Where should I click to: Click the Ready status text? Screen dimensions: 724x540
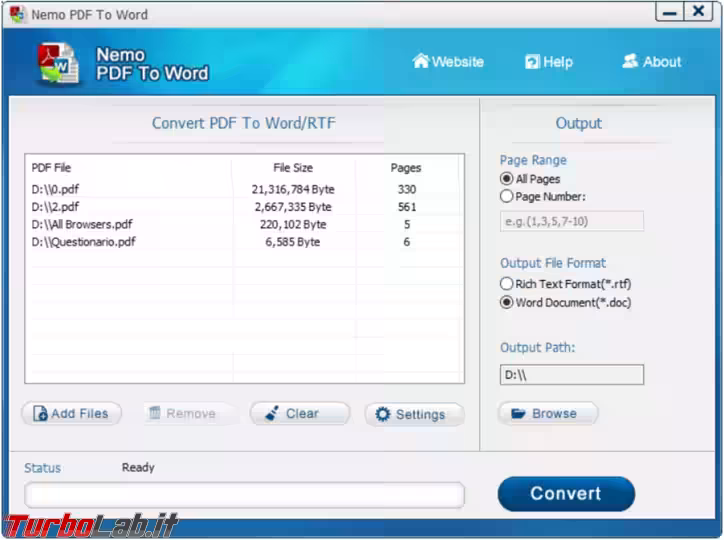point(138,468)
